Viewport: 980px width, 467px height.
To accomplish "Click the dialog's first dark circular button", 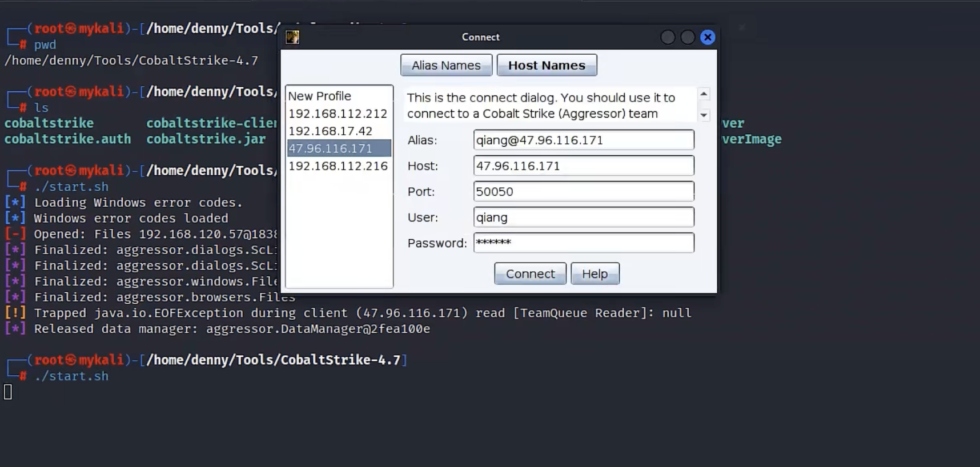I will tap(668, 37).
